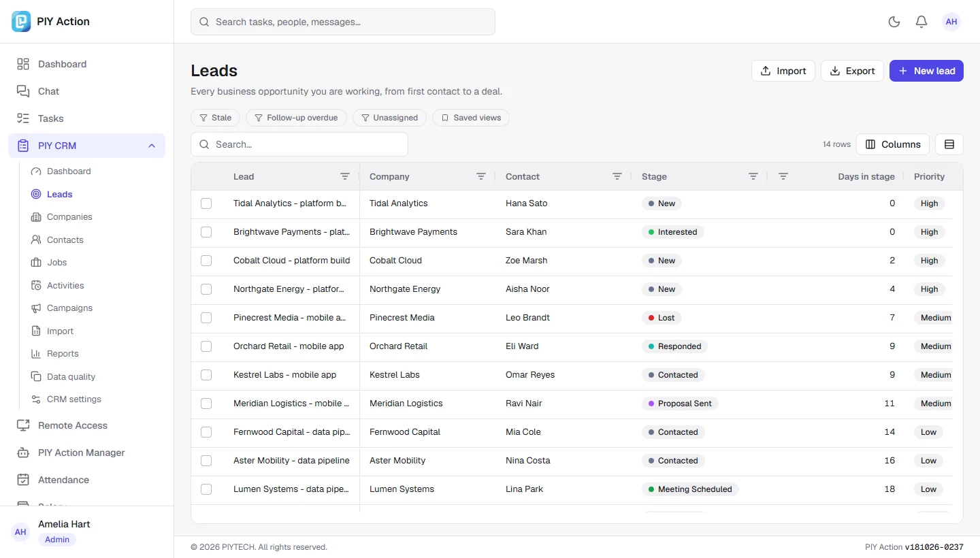Apply the Stale filter chip
Screen dimensions: 980x558
tap(215, 118)
